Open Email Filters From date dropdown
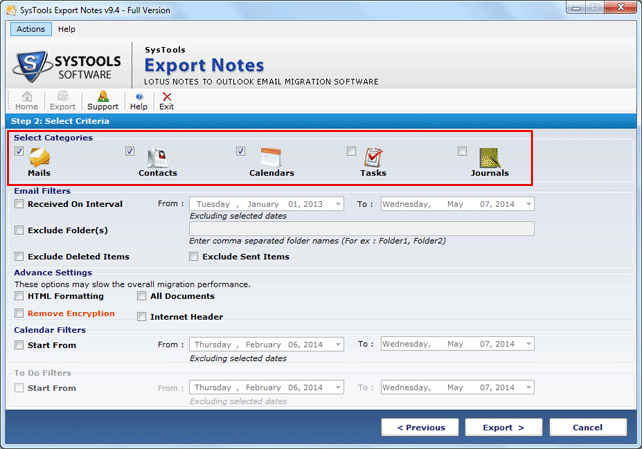 (x=338, y=204)
